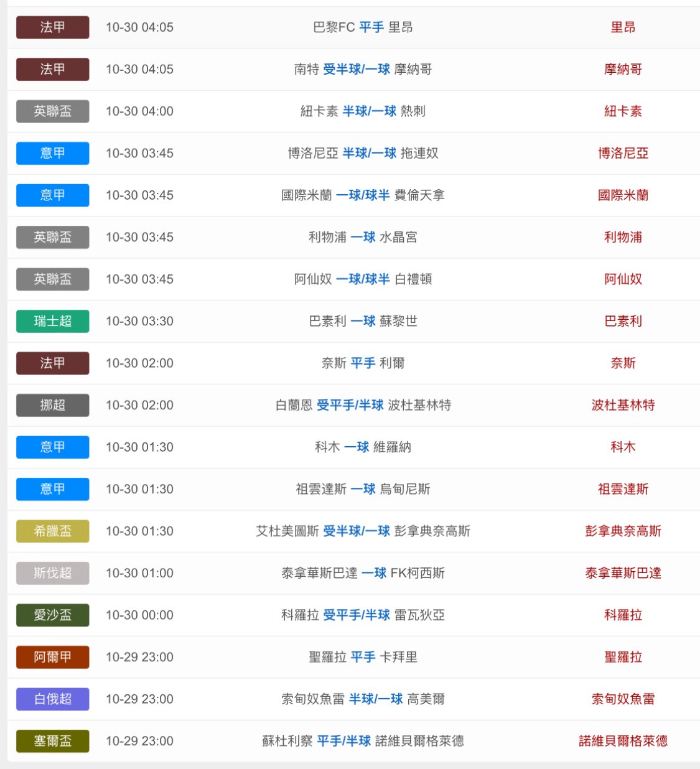Click the 10-30 02:00 time of 奈斯 match

139,363
